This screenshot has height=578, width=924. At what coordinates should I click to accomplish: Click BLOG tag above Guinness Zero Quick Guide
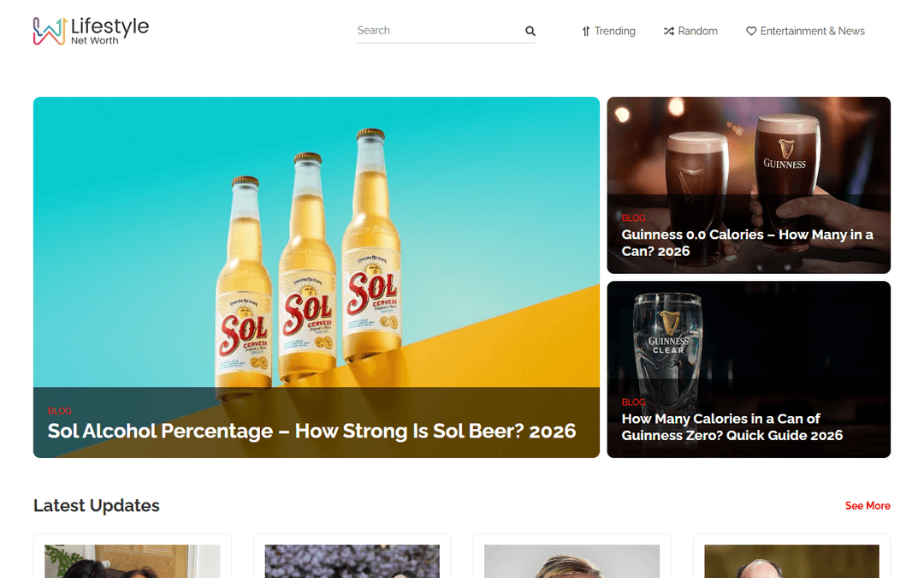coord(633,402)
